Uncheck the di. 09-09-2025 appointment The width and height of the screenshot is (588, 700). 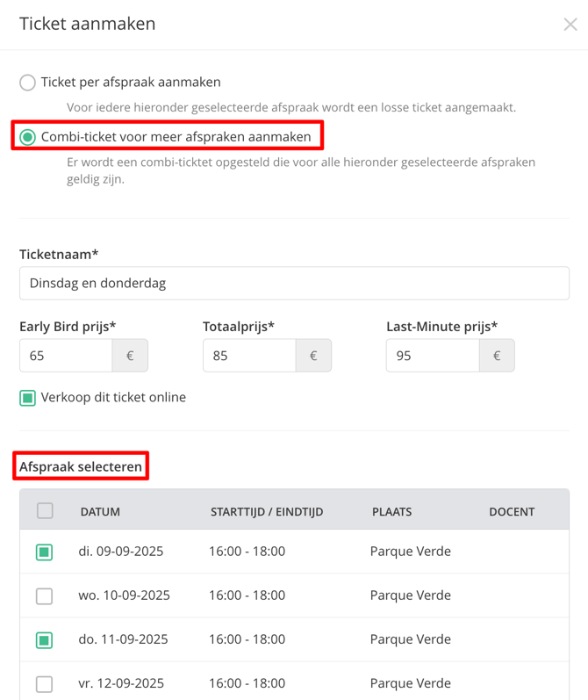[44, 552]
